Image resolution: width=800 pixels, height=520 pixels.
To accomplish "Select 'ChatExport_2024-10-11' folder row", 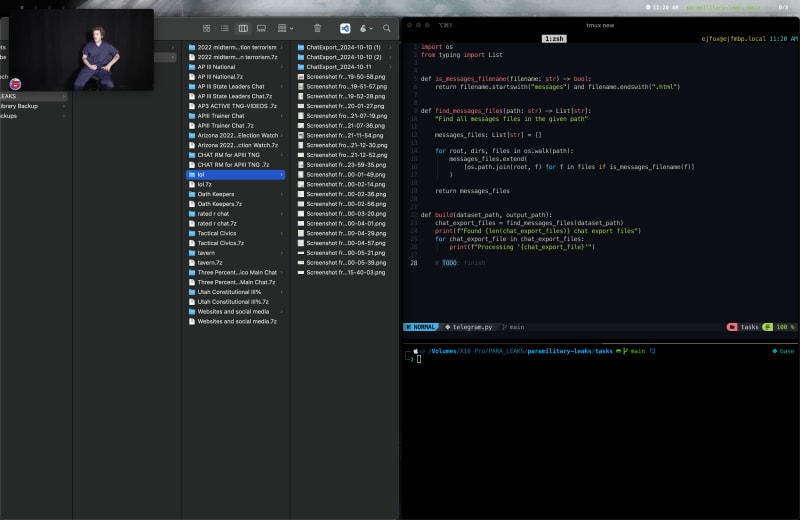I will (345, 67).
